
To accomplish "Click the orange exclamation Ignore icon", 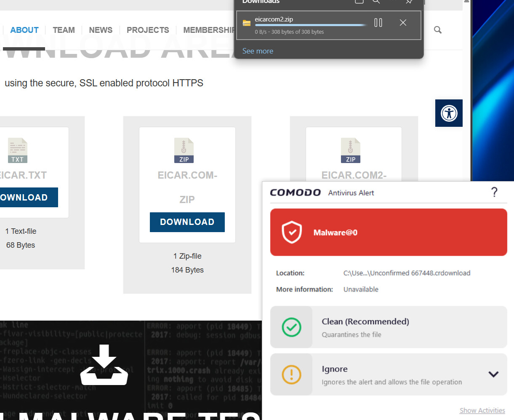I will pos(291,375).
